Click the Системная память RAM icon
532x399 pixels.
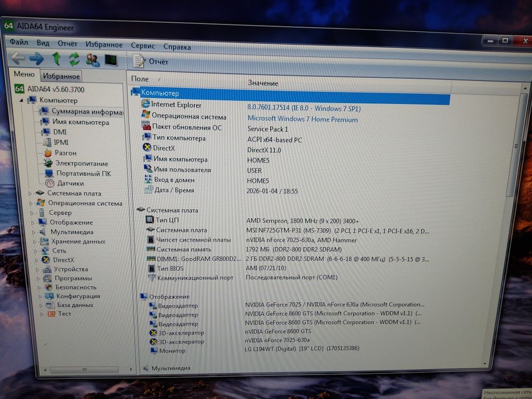151,249
